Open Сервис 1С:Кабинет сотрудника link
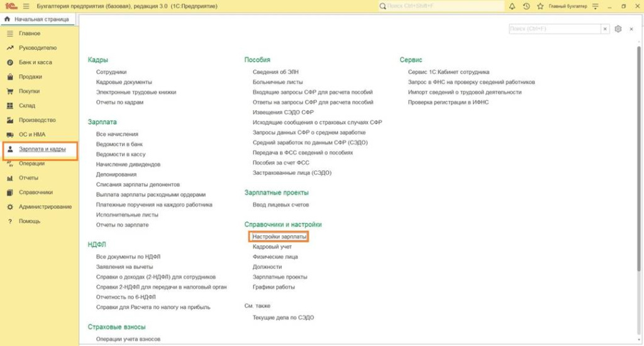 [x=448, y=72]
